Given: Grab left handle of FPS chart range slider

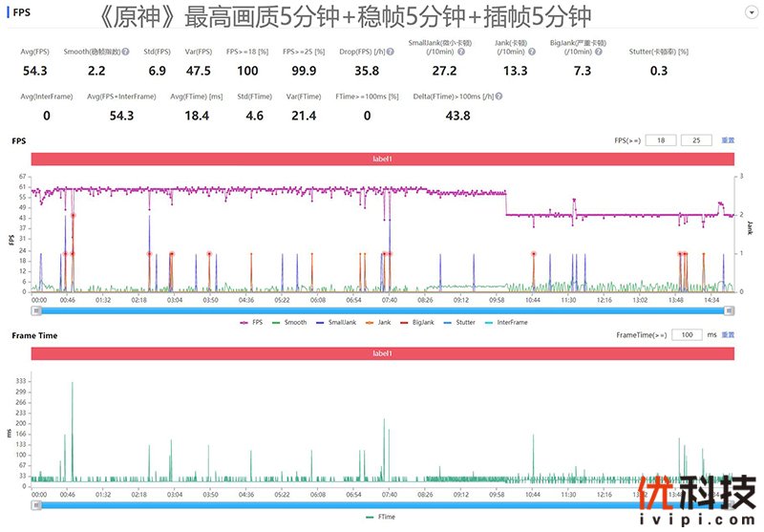Looking at the screenshot, I should 36,310.
